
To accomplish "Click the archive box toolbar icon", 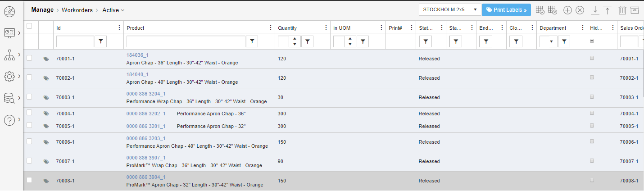I will [x=635, y=10].
